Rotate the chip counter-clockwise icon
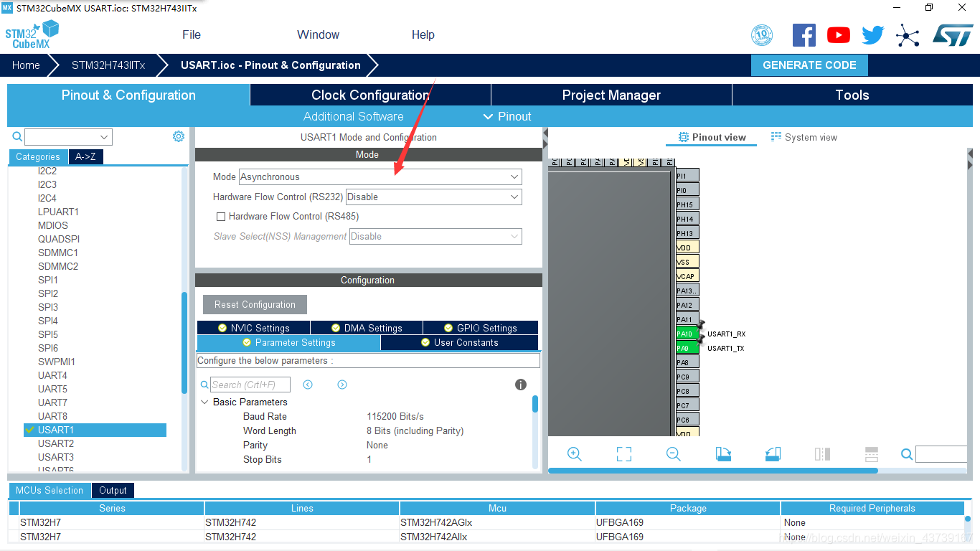The height and width of the screenshot is (551, 980). click(773, 454)
